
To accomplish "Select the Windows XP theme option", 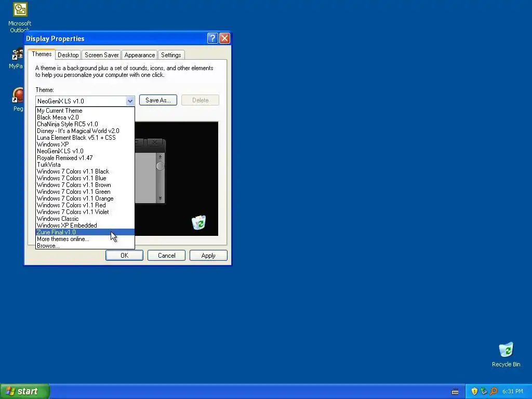I will (x=85, y=144).
